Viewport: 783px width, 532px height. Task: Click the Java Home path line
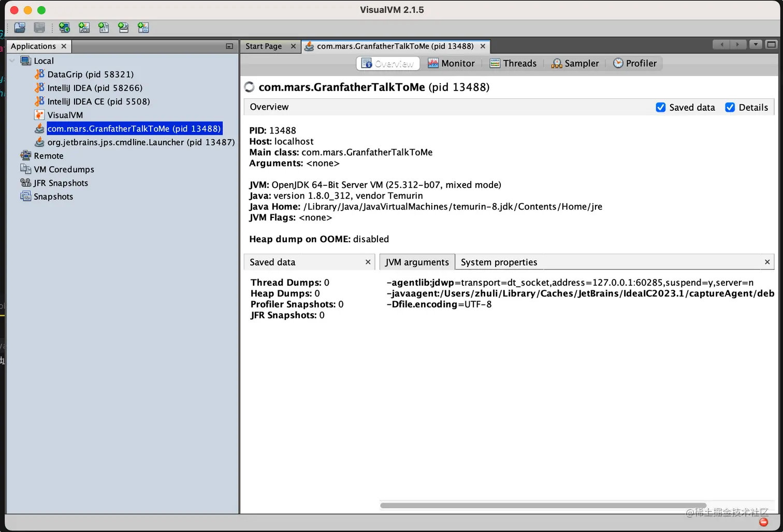tap(426, 206)
